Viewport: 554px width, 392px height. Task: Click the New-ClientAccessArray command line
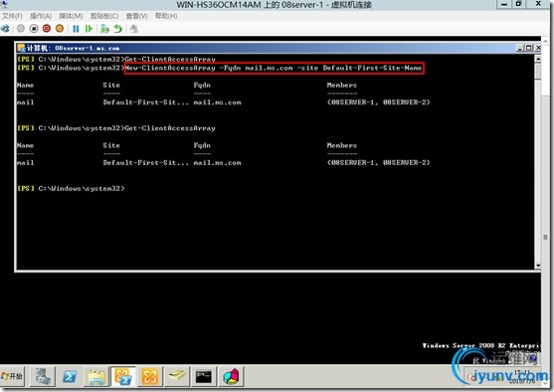(274, 68)
